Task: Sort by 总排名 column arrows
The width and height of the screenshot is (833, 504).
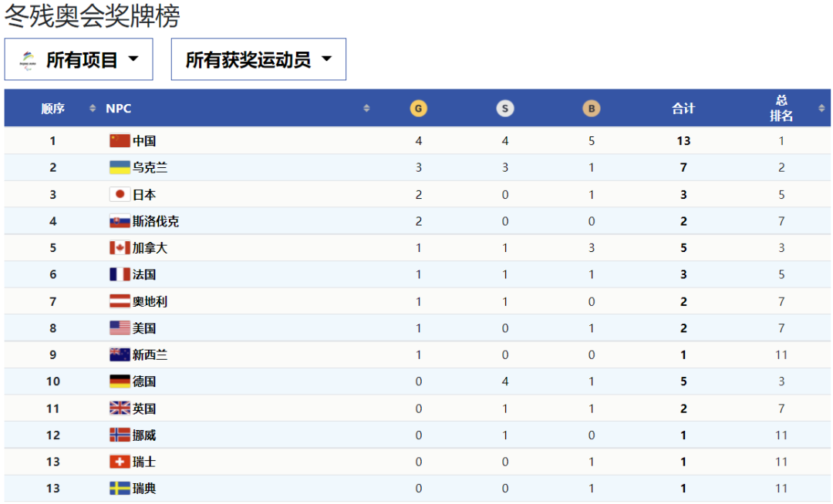Action: [821, 109]
